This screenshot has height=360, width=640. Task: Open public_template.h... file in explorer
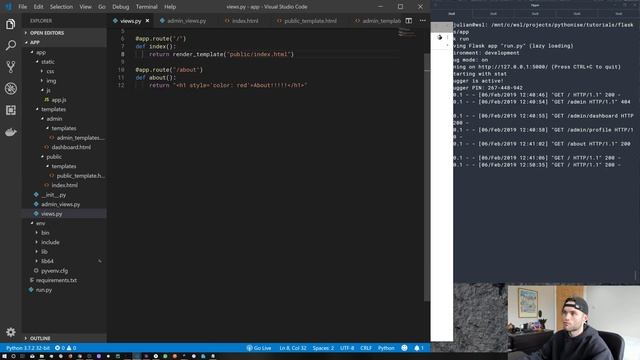64,176
